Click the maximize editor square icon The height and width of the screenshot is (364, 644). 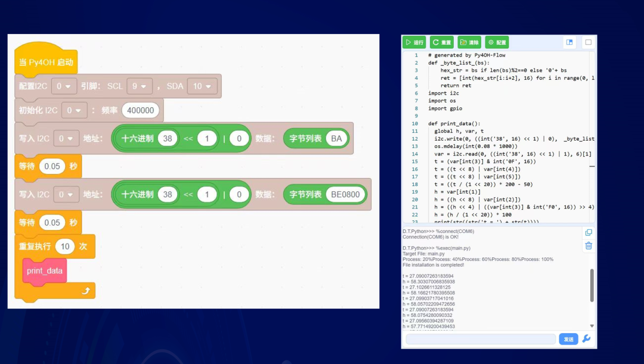[x=588, y=42]
